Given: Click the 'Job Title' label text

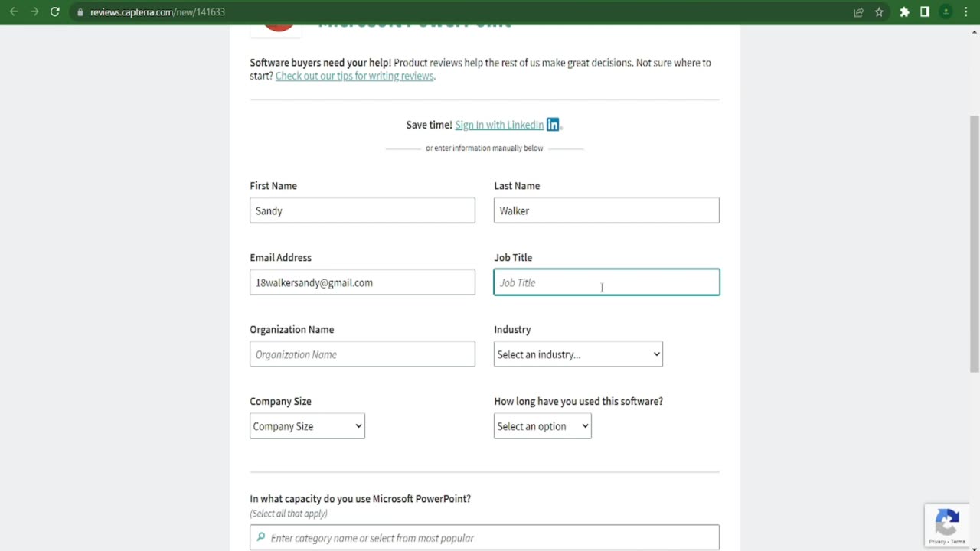Looking at the screenshot, I should 513,258.
